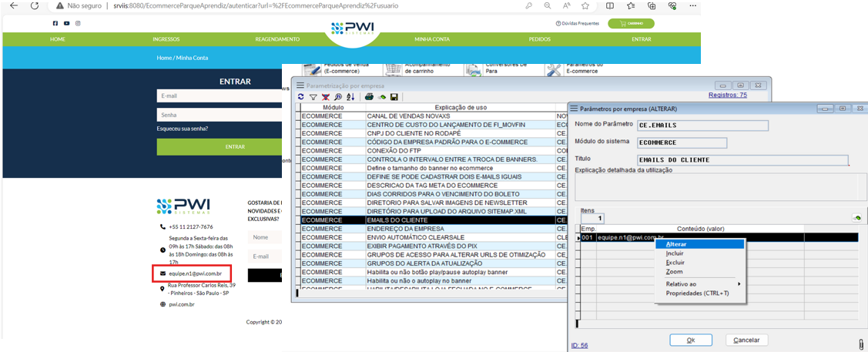Open hamburger menu of Parametrização por empresa window
Screen dimensions: 868x352
point(300,85)
